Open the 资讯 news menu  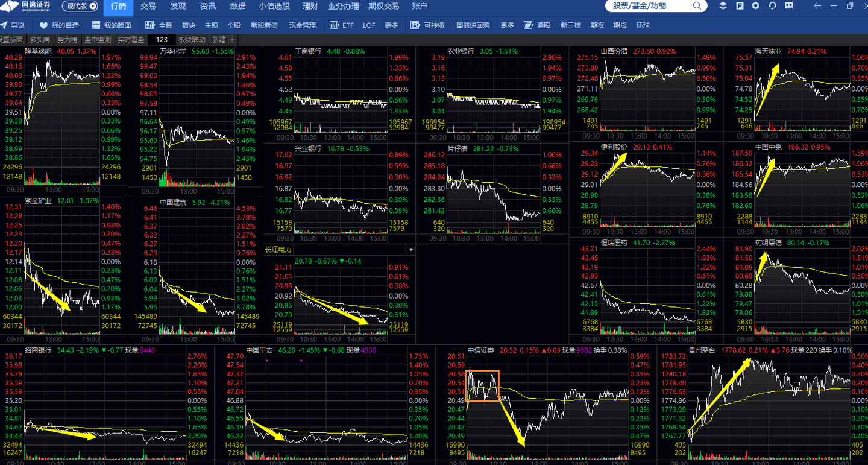pyautogui.click(x=208, y=6)
